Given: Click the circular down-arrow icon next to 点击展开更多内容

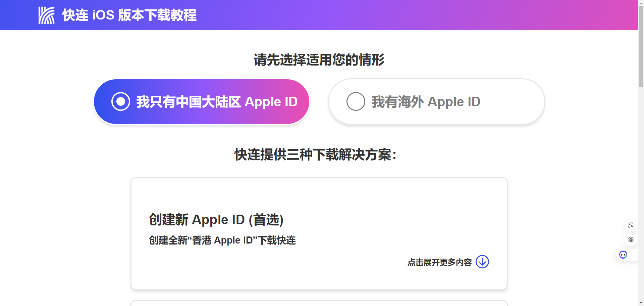Looking at the screenshot, I should coord(482,262).
